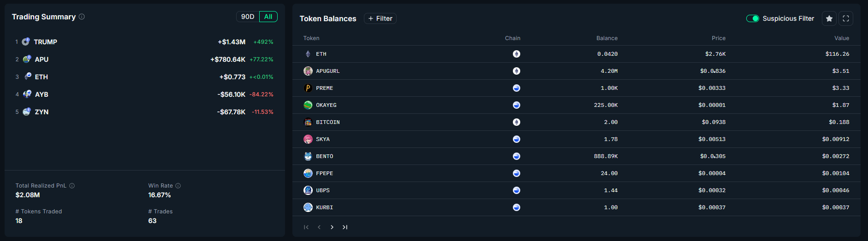Image resolution: width=868 pixels, height=241 pixels.
Task: Click the ETH icon in Trading Summary
Action: point(27,76)
